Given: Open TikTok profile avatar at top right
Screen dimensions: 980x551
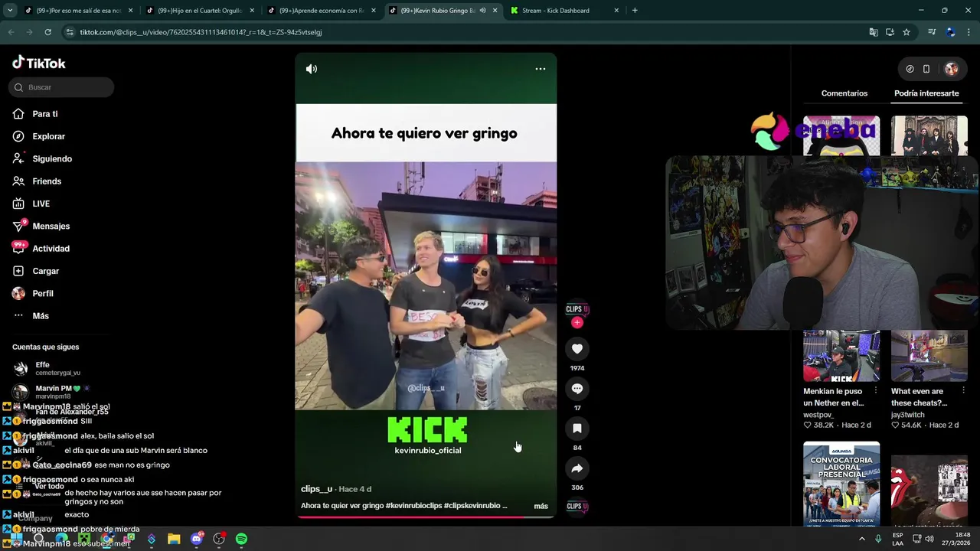Looking at the screenshot, I should [952, 69].
